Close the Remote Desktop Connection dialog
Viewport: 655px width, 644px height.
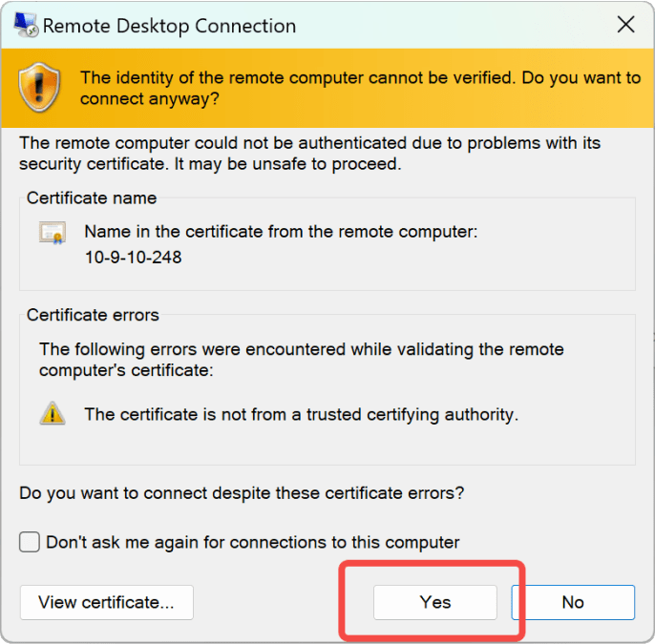pos(625,25)
